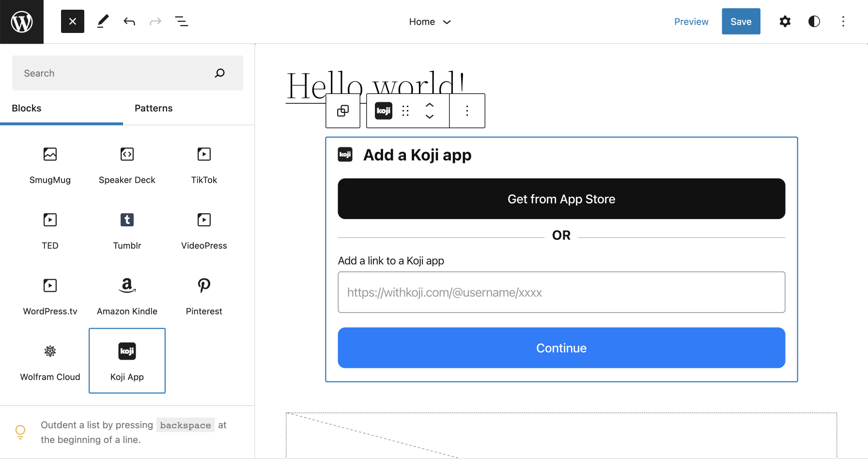Save the site changes
This screenshot has height=459, width=868.
click(741, 21)
